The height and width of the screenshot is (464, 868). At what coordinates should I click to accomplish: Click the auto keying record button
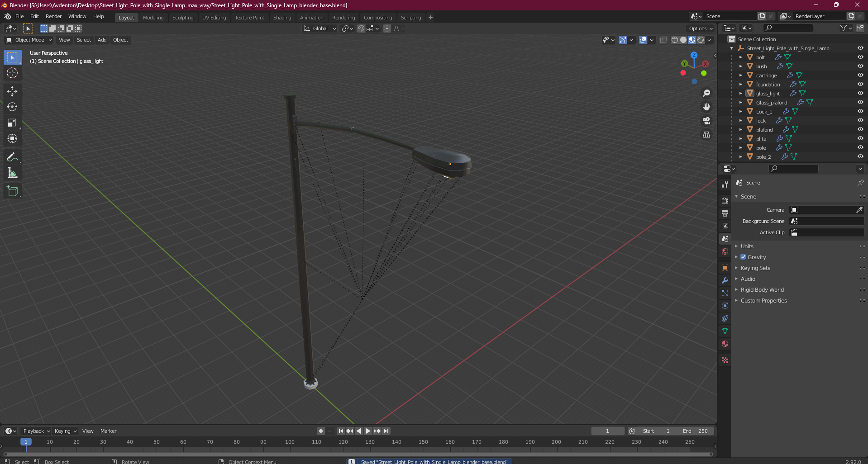[x=321, y=431]
